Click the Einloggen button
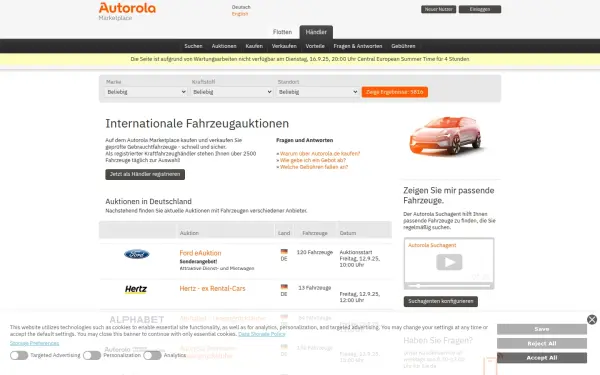 coord(480,9)
